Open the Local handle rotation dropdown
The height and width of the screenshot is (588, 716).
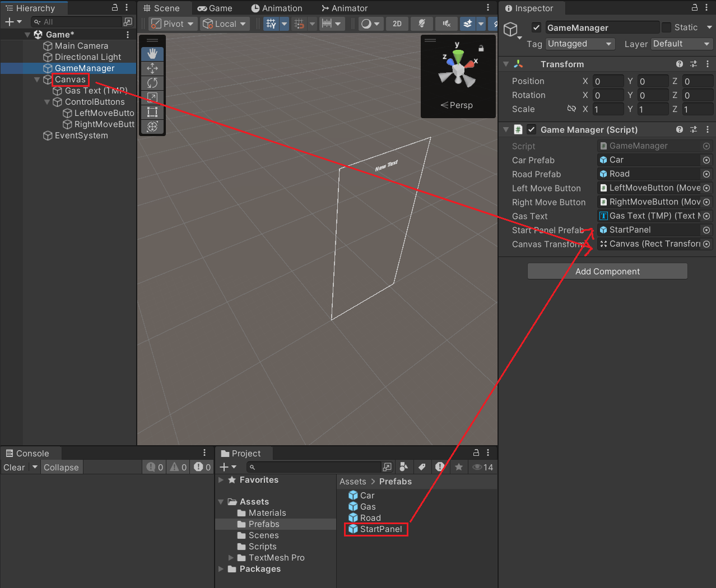(x=225, y=24)
